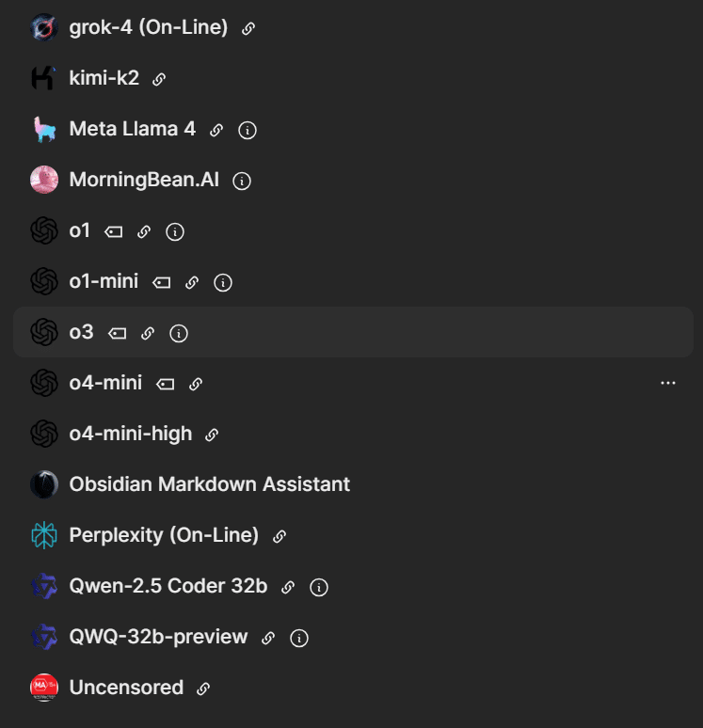Open the info icon for Meta Llama 4
Image resolution: width=703 pixels, height=728 pixels.
[248, 130]
